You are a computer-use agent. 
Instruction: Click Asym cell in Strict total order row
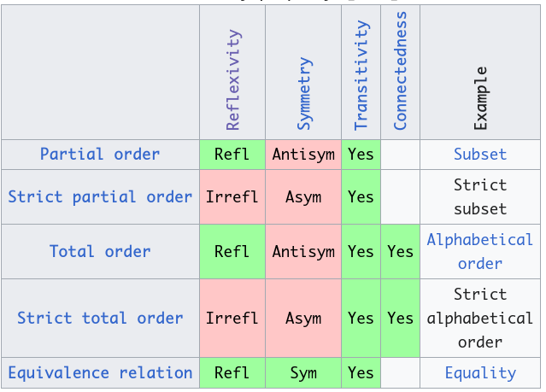(303, 319)
